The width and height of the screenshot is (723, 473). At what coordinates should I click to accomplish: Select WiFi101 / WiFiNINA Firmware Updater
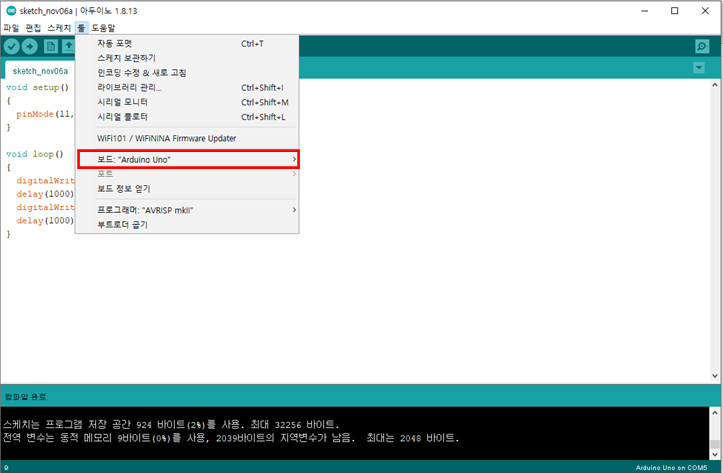click(188, 138)
